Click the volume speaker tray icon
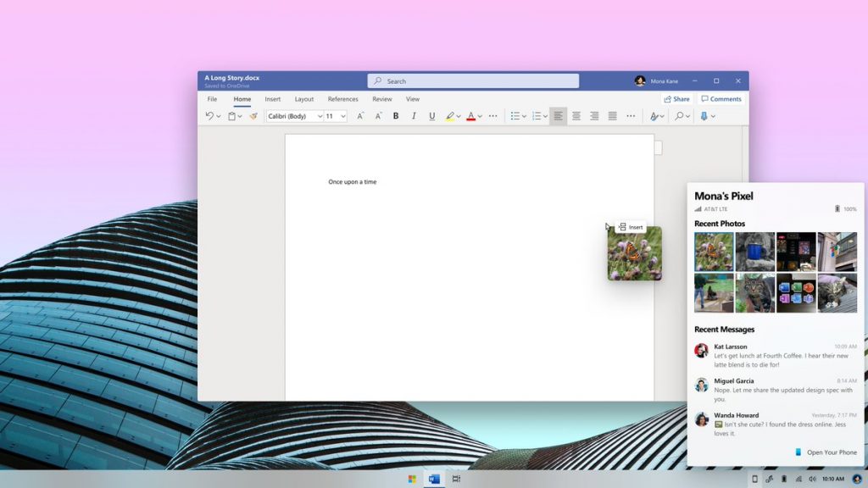Viewport: 868px width, 488px height. coord(812,479)
